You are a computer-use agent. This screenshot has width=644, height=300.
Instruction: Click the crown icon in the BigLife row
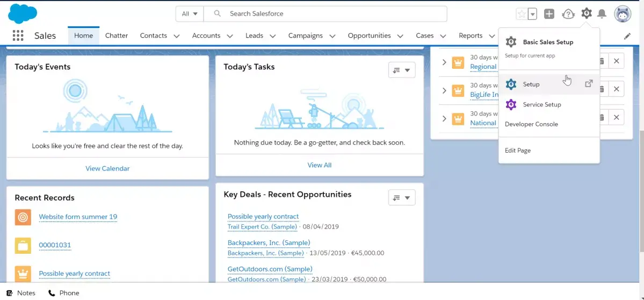click(x=458, y=90)
